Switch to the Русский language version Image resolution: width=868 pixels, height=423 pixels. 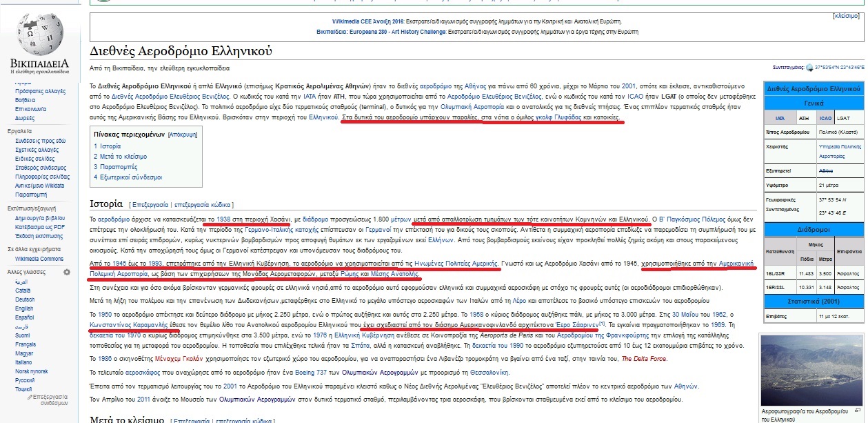click(26, 380)
